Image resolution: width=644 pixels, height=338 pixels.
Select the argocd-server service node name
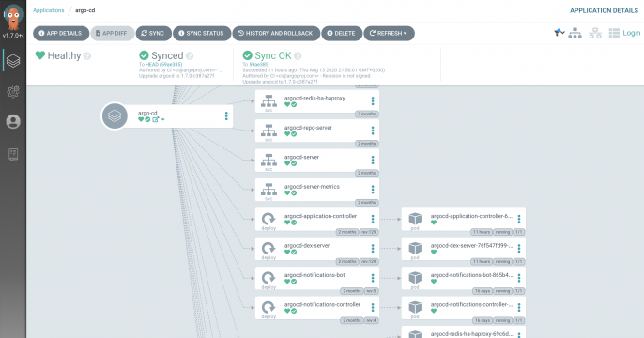301,157
